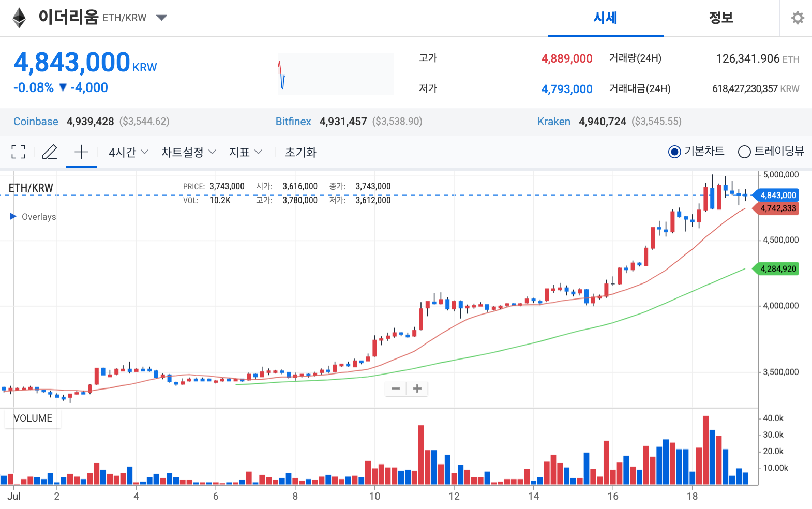Click the Coinbase $3,544.62 dollar price
812x509 pixels.
tap(144, 122)
